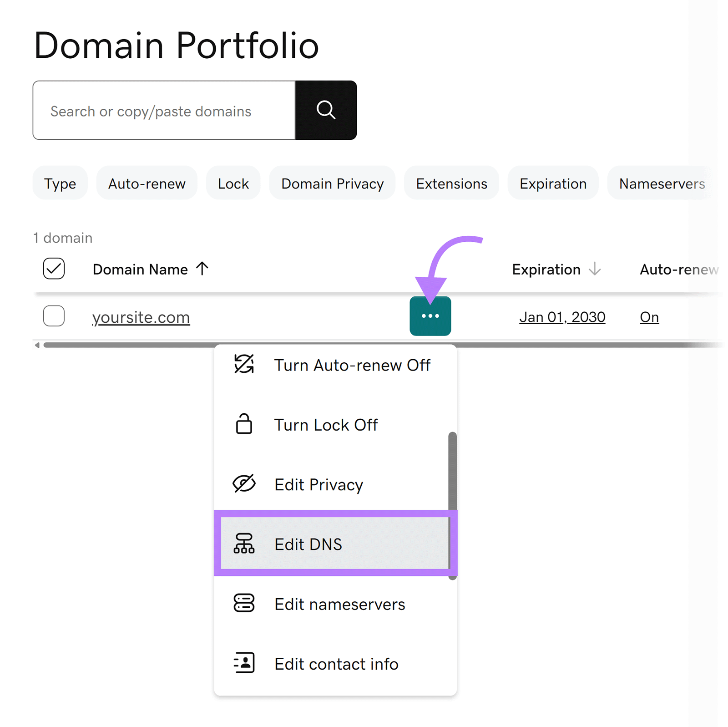Select the Edit DNS hierarchy icon
Image resolution: width=728 pixels, height=727 pixels.
[x=244, y=544]
